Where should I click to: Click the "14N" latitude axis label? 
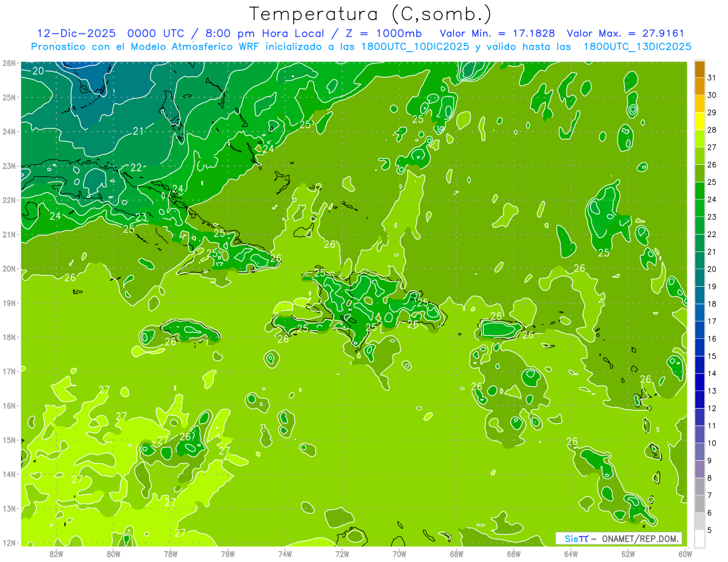click(x=8, y=474)
